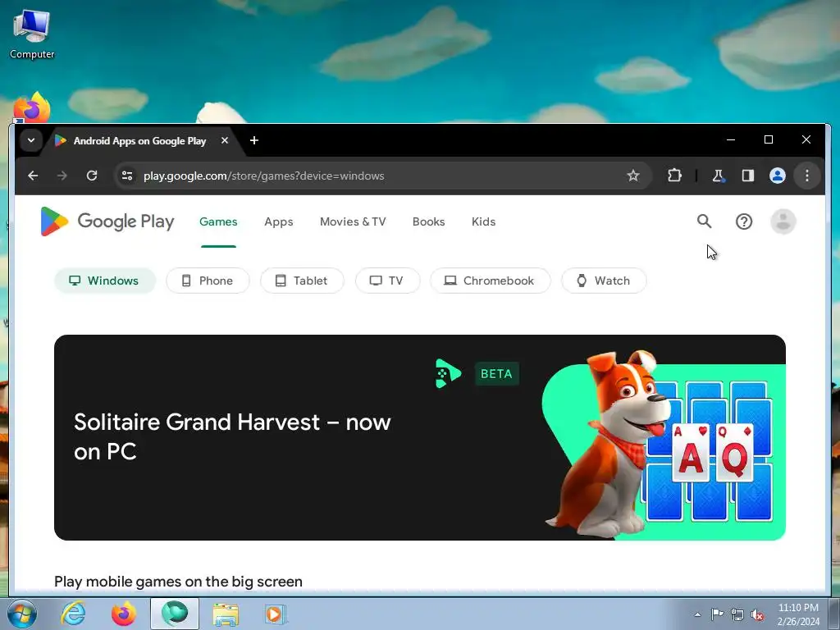Go forward in browser history
The height and width of the screenshot is (630, 840).
tap(62, 176)
